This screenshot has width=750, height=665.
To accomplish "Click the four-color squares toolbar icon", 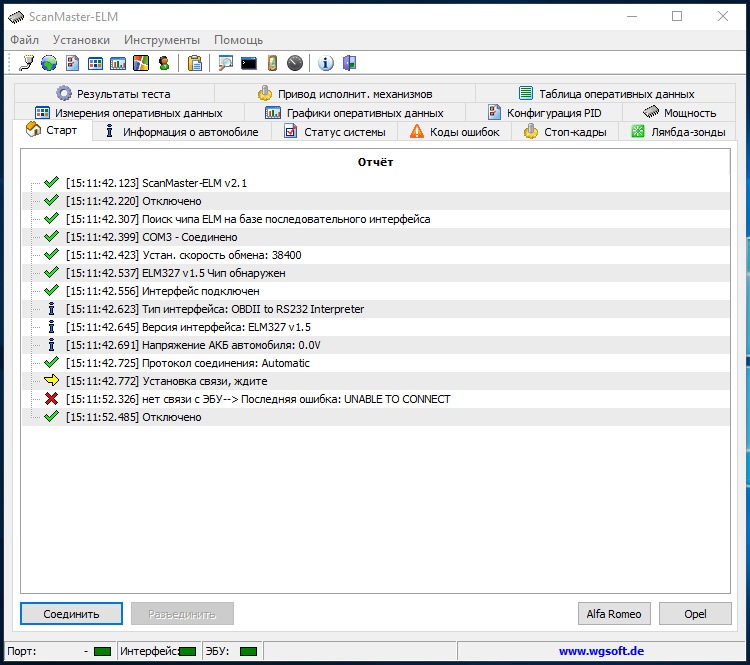I will pos(141,63).
